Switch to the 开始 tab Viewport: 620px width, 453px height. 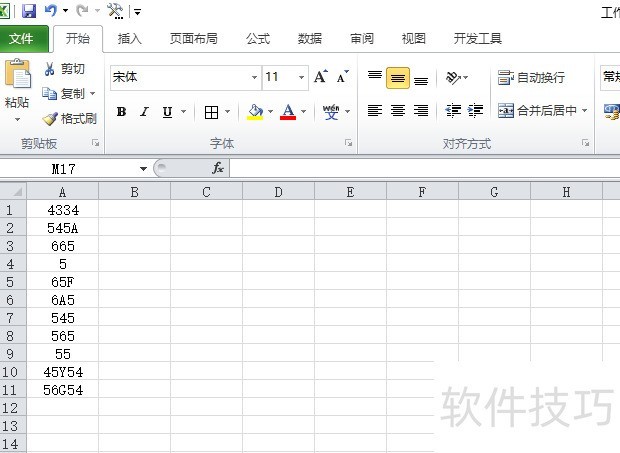pos(78,39)
